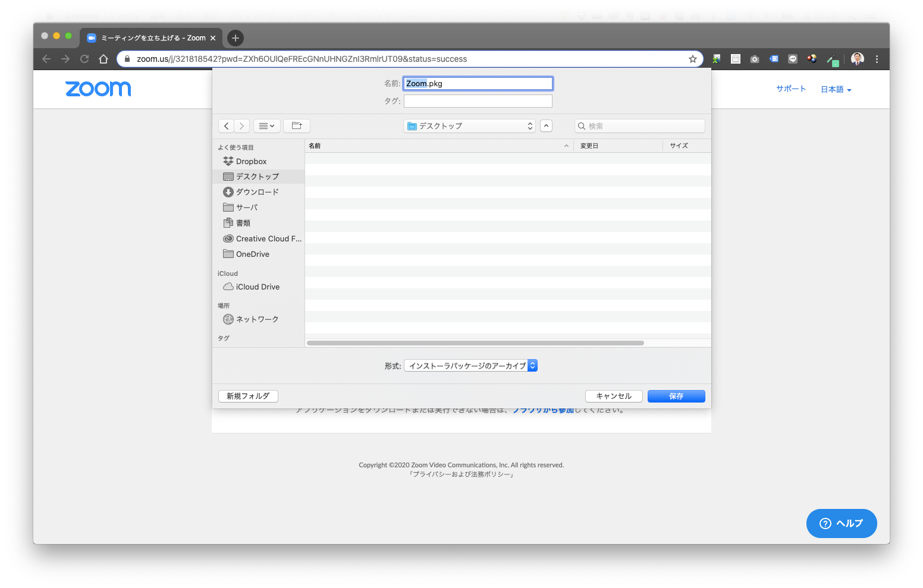Screen dimensions: 923x588
Task: Open the 日本語 language dropdown
Action: point(836,89)
